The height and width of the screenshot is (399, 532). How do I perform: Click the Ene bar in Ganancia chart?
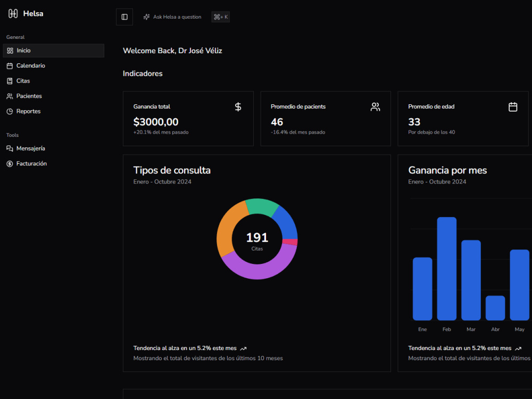tap(422, 289)
